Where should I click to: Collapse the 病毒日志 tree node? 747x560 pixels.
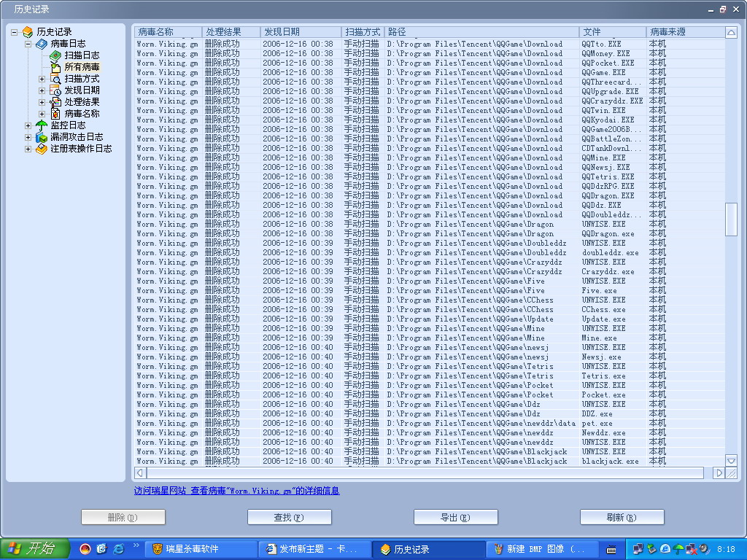28,44
